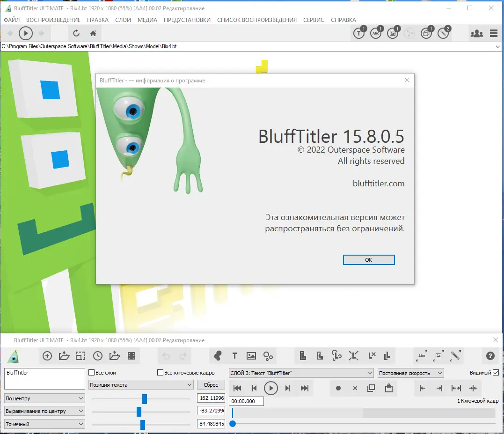Image resolution: width=504 pixels, height=434 pixels.
Task: Click the refresh icon in top toolbar
Action: point(76,33)
